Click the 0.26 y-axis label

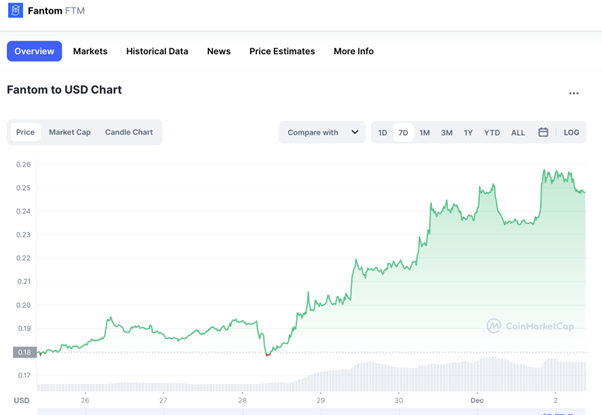click(x=23, y=164)
